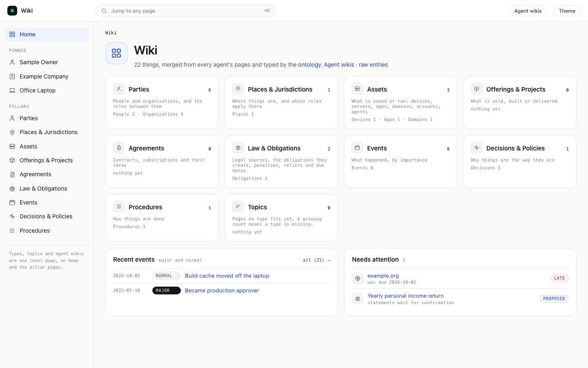Viewport: 588px width, 368px height.
Task: Click the Wiki app logo icon
Action: click(x=12, y=11)
